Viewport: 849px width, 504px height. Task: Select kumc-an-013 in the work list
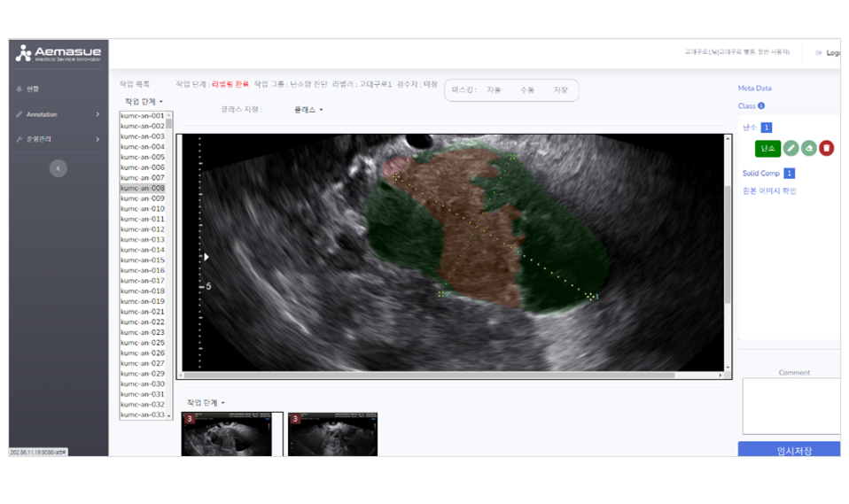tap(143, 239)
